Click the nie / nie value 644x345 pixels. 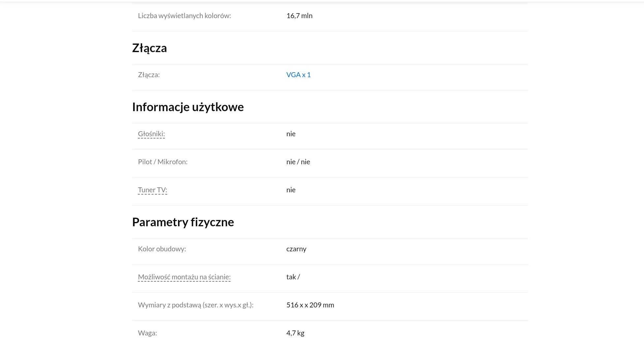[298, 162]
